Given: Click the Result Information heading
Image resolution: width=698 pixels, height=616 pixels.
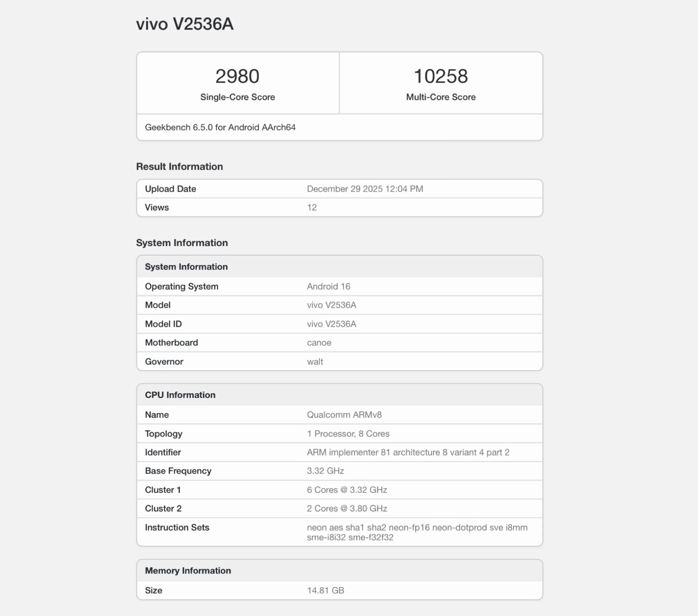Looking at the screenshot, I should (x=179, y=167).
